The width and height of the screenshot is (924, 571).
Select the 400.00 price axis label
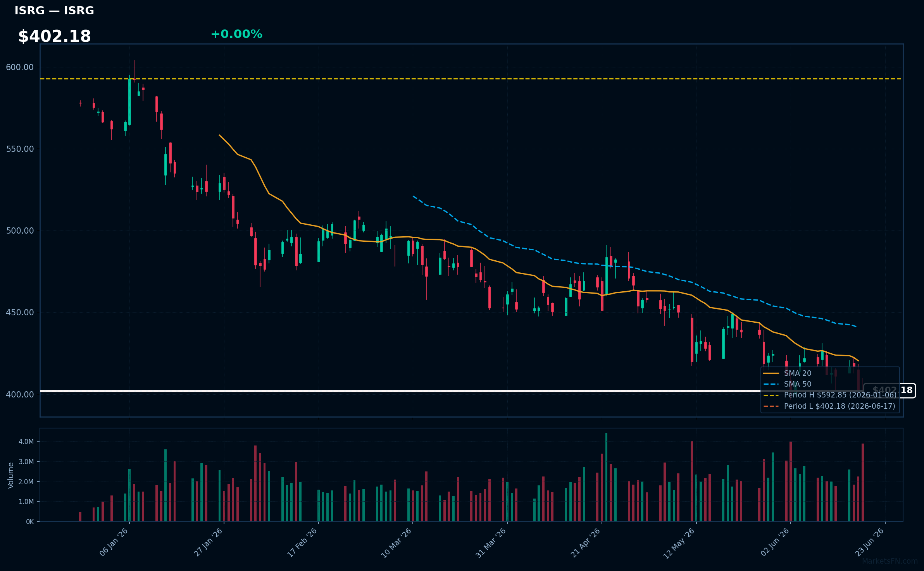pyautogui.click(x=20, y=394)
